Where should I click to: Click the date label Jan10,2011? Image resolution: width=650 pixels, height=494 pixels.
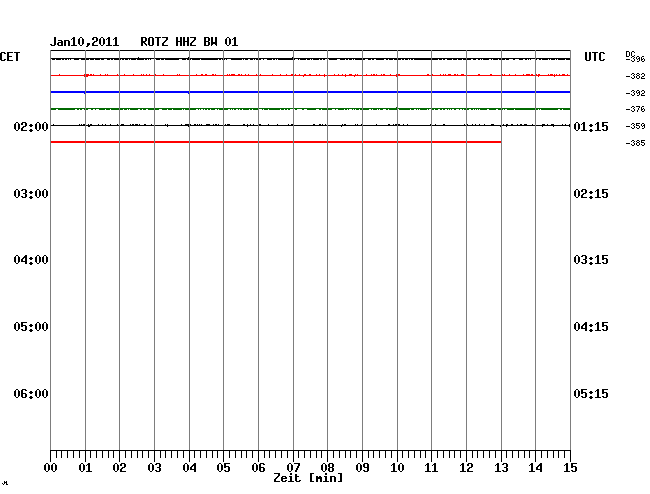pyautogui.click(x=85, y=42)
